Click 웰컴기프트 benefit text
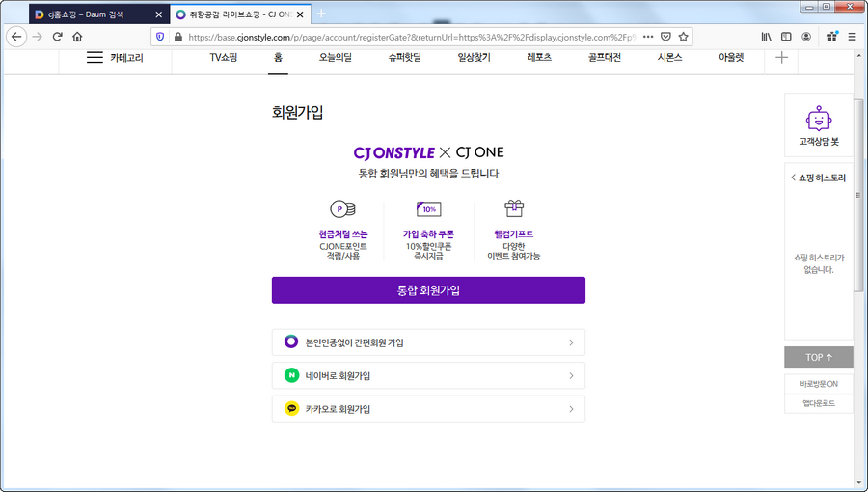This screenshot has width=868, height=492. [514, 234]
